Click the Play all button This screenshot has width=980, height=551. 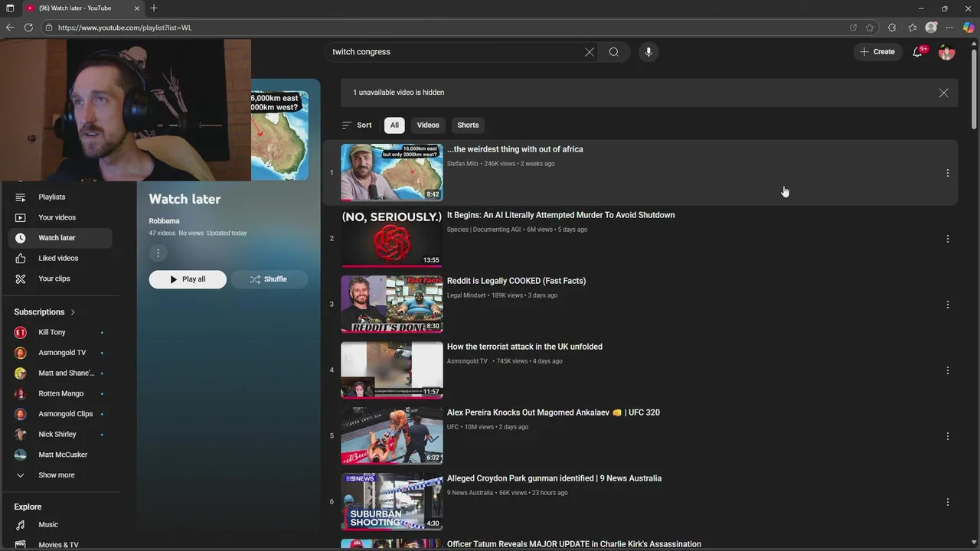188,279
